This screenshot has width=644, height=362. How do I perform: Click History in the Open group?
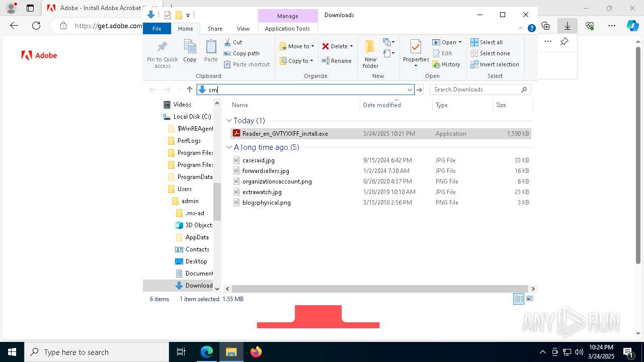tap(446, 64)
